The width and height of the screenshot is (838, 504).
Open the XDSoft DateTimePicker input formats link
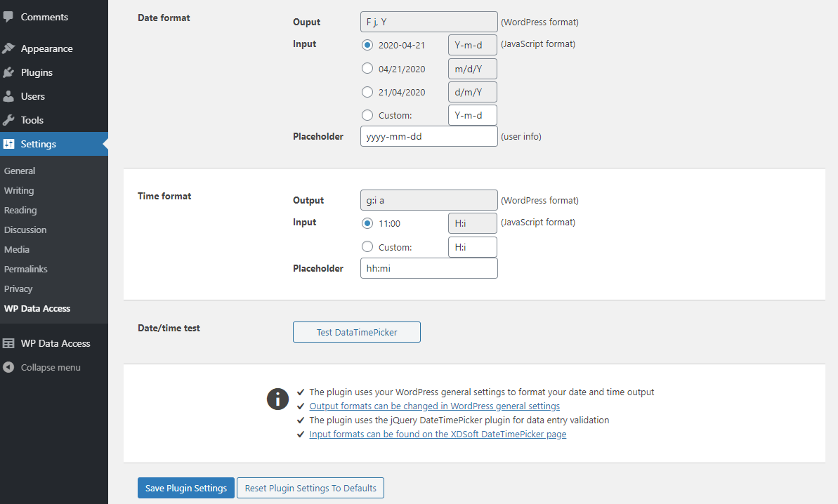(x=438, y=435)
